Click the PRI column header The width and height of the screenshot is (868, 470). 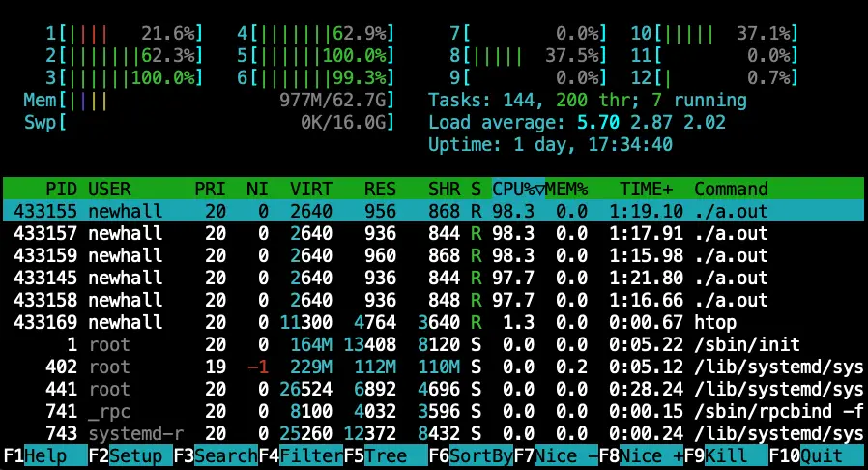click(210, 189)
